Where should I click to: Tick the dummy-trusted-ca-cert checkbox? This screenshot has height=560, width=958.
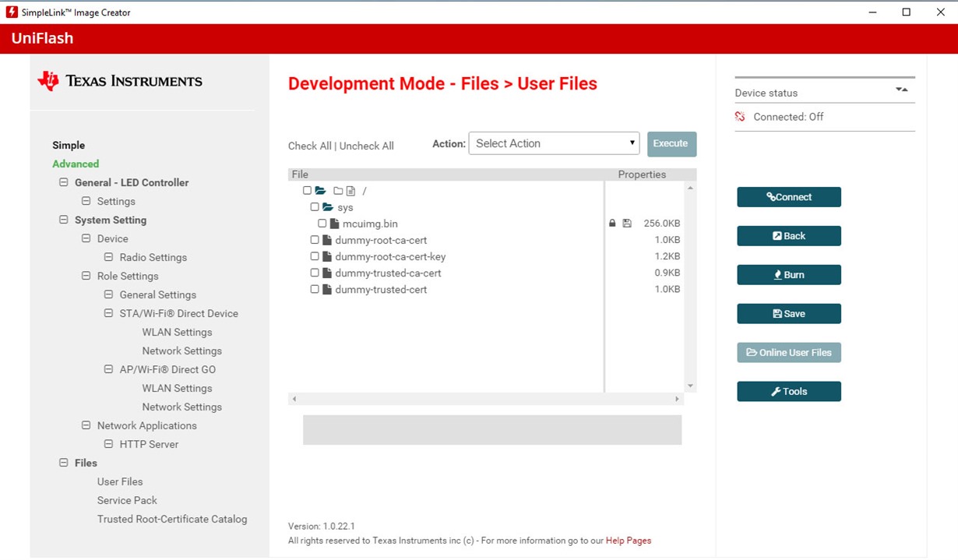click(x=315, y=273)
